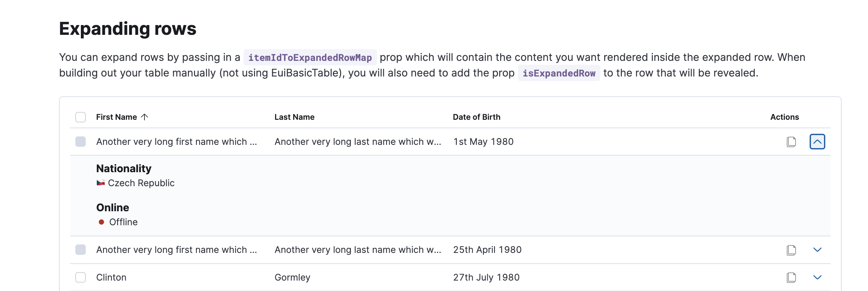Select the Clinton row checkbox
The width and height of the screenshot is (868, 291).
pos(81,278)
